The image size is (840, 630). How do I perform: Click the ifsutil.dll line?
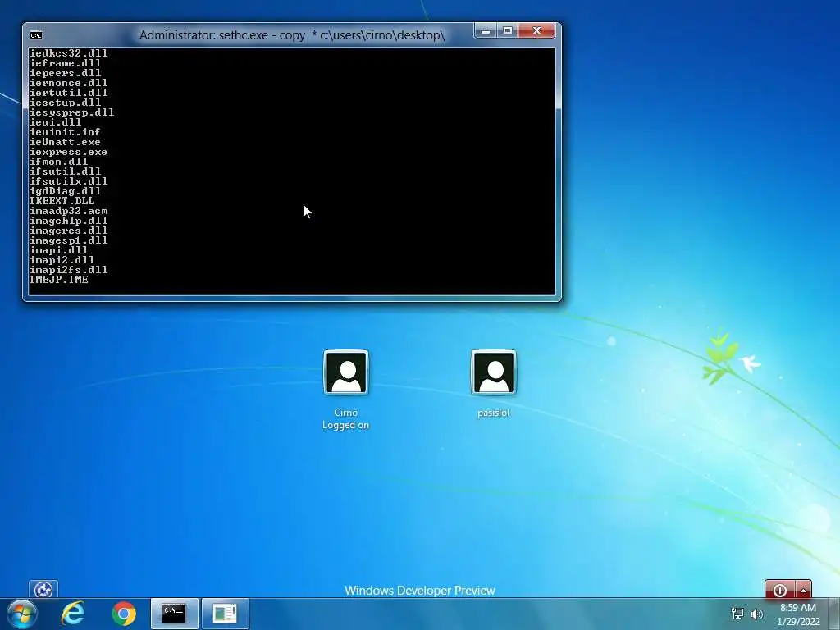coord(66,171)
